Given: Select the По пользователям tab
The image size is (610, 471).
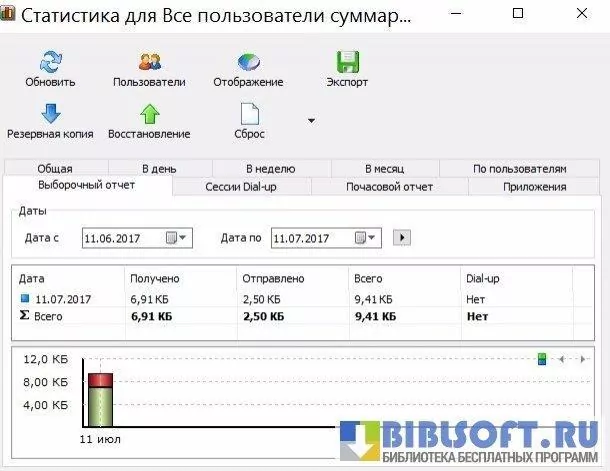Looking at the screenshot, I should [x=519, y=169].
